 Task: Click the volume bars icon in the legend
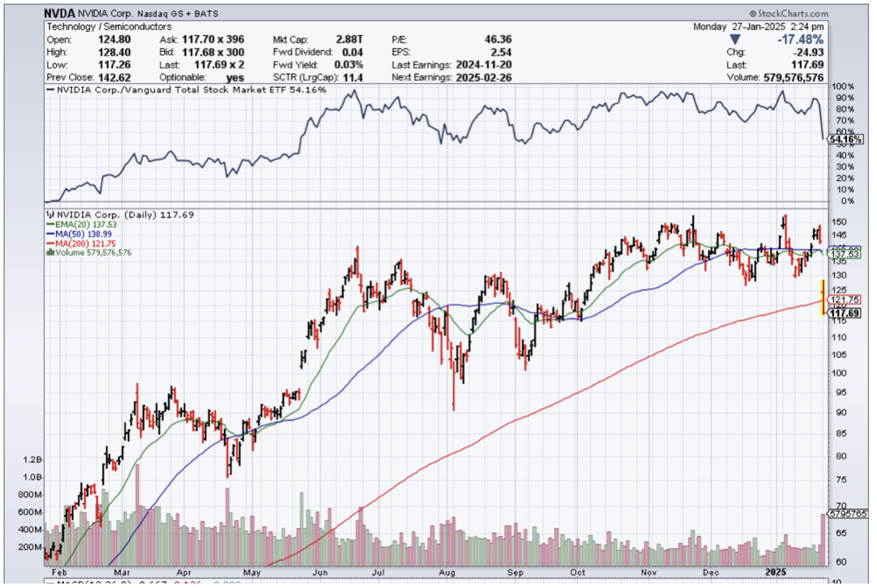(51, 252)
